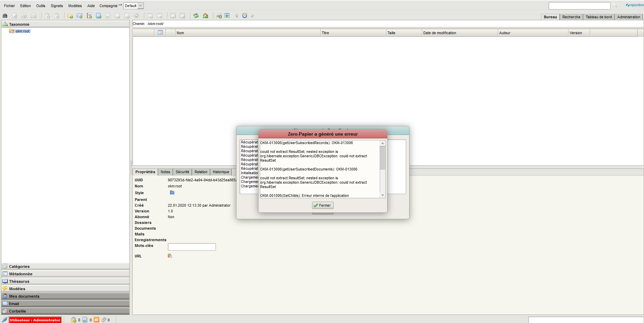Go back using the left arrow icon
This screenshot has width=644, height=323.
point(236,16)
